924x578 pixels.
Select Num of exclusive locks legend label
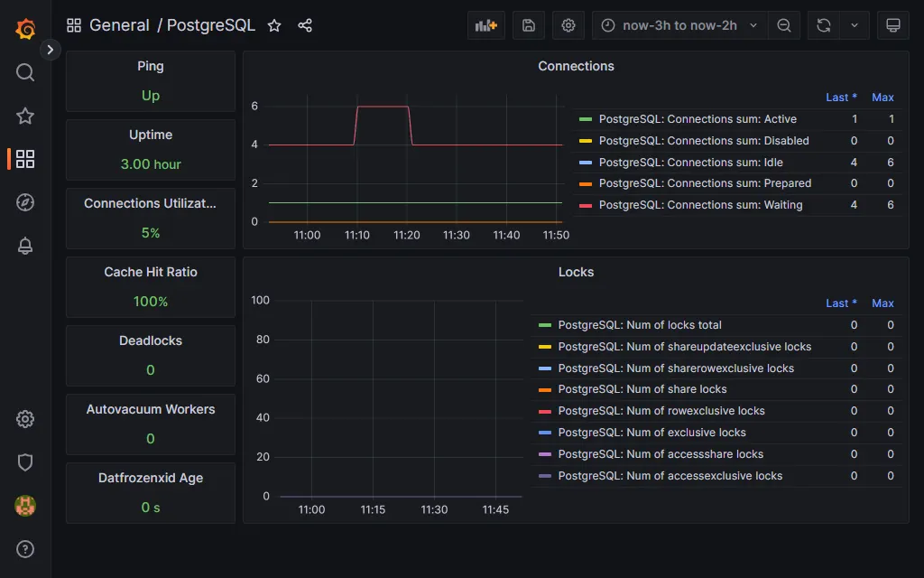click(651, 433)
